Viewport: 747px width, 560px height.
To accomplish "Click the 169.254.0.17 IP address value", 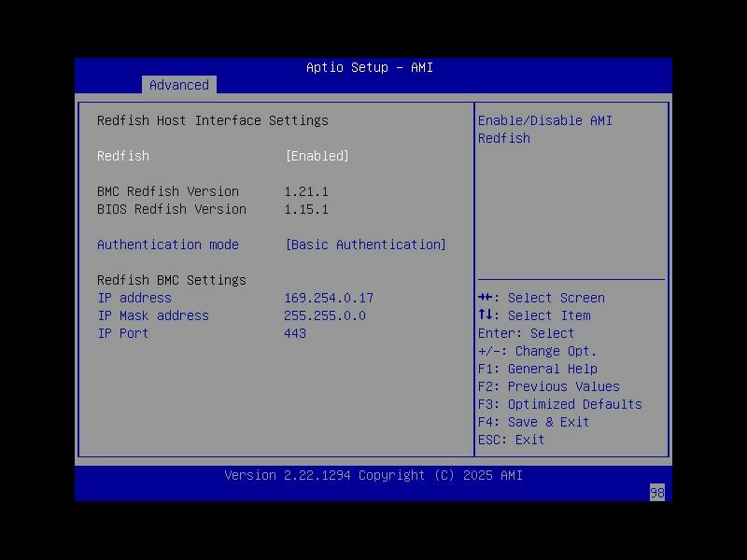I will (x=329, y=298).
